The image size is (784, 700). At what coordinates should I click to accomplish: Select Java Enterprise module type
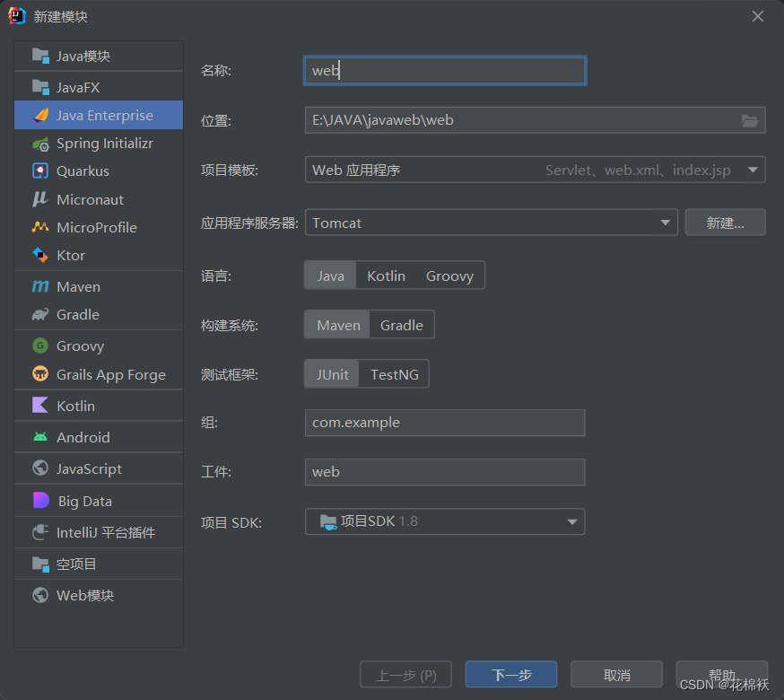(x=99, y=115)
